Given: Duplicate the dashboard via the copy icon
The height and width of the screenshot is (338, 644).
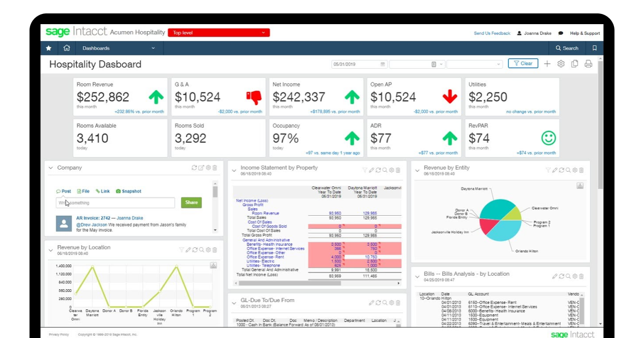Looking at the screenshot, I should coord(575,63).
